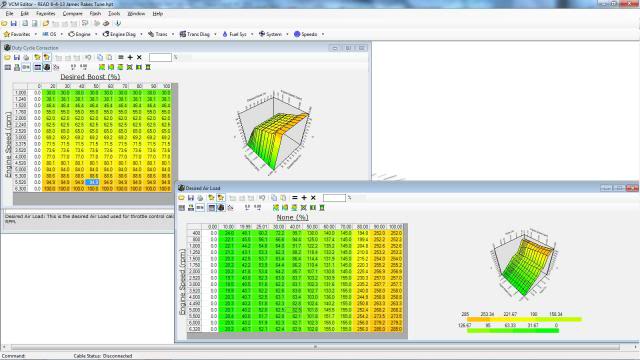The width and height of the screenshot is (640, 360).
Task: Open the Tools menu
Action: point(114,13)
